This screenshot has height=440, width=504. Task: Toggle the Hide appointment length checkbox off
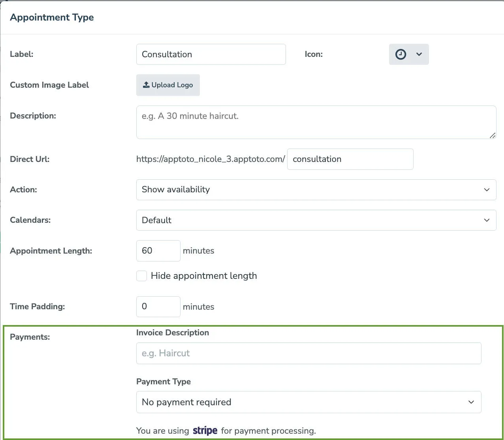141,276
